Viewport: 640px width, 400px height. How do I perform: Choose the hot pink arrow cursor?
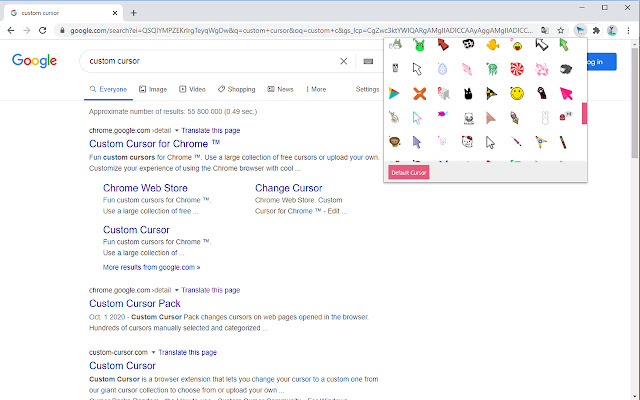(x=566, y=93)
